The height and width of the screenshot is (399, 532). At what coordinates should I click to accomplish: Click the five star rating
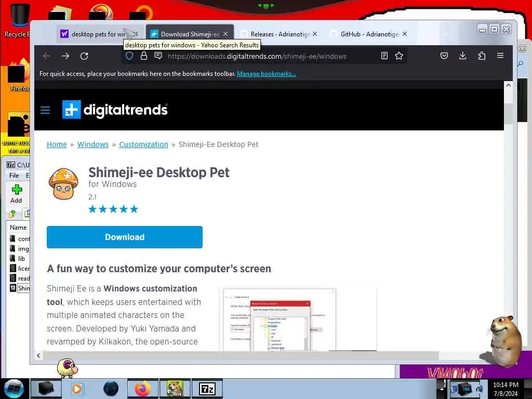pos(113,209)
